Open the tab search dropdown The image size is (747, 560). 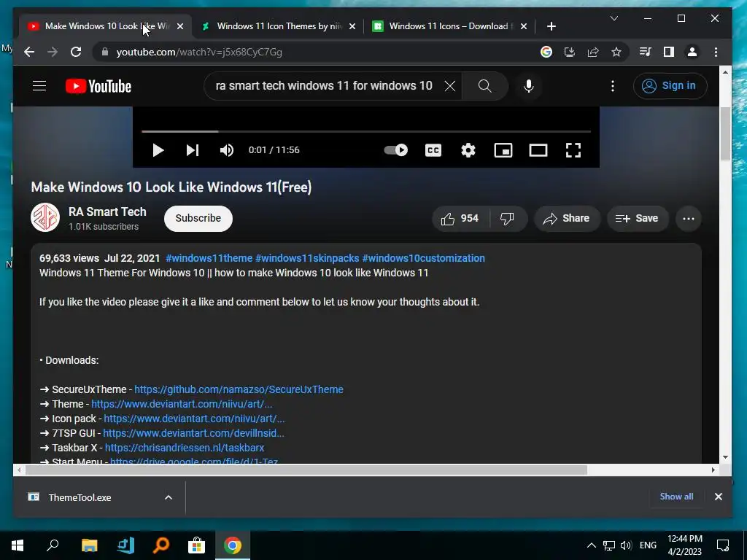(614, 18)
